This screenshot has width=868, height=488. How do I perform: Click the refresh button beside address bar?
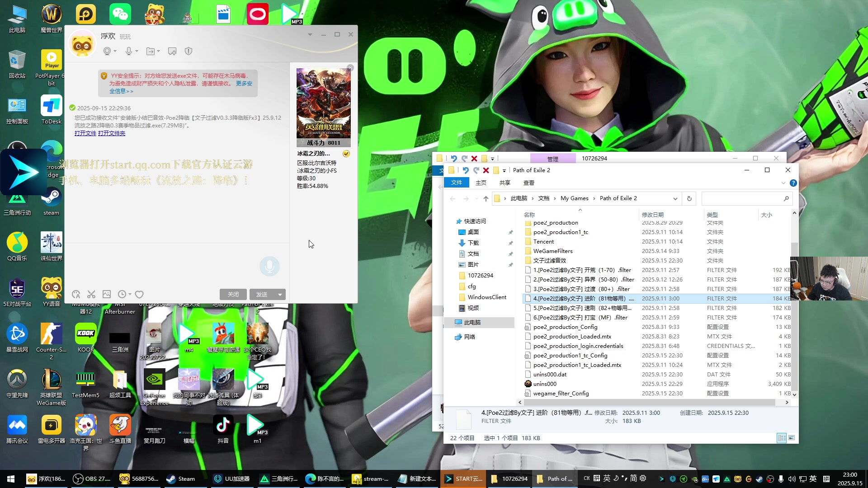pyautogui.click(x=689, y=199)
